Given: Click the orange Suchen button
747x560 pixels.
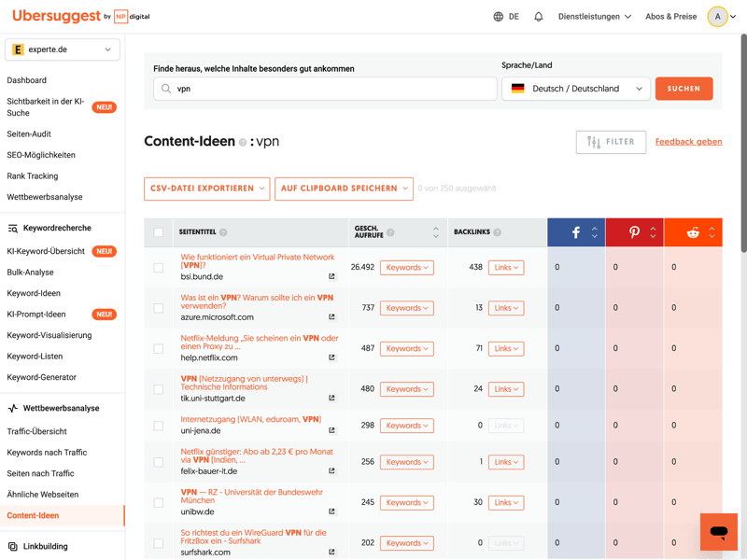Looking at the screenshot, I should click(x=684, y=89).
